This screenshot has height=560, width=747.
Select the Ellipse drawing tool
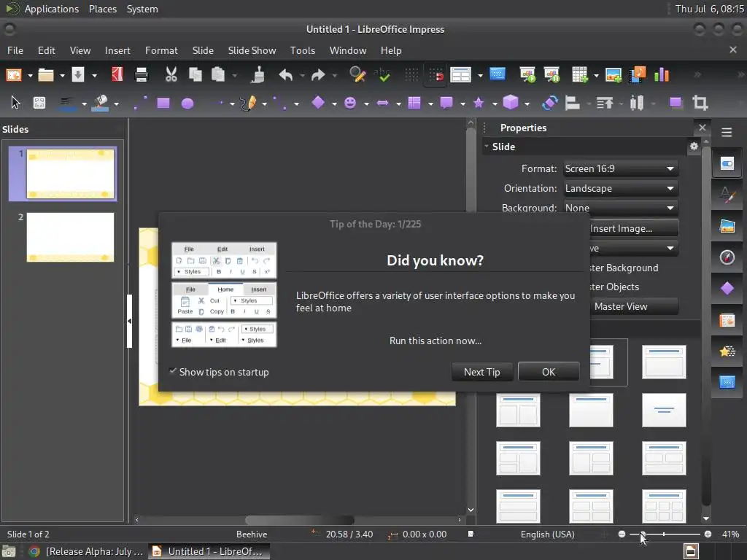point(187,104)
